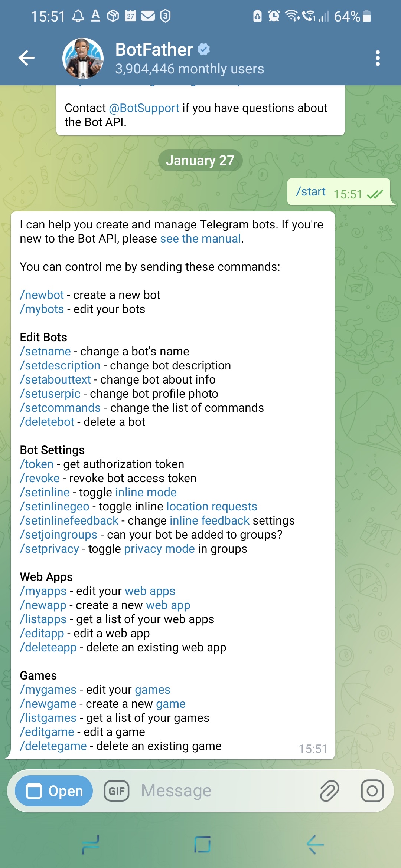Open BotFather profile picture
401x868 pixels.
[83, 58]
